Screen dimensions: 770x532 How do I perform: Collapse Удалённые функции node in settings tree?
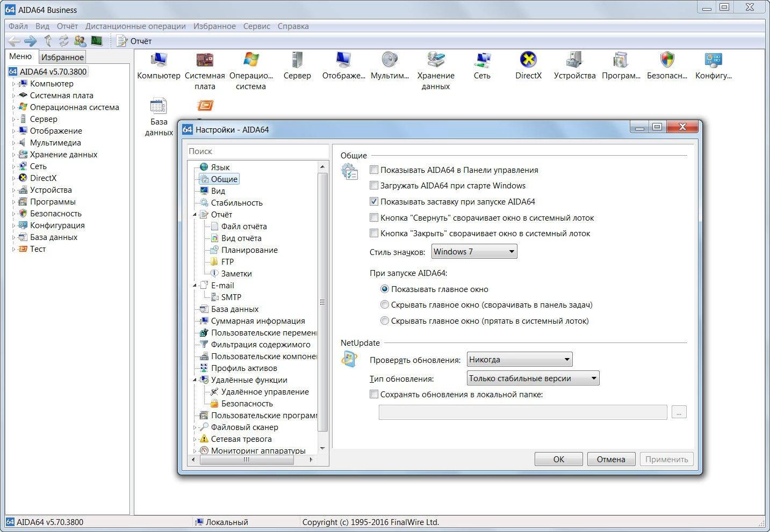195,380
